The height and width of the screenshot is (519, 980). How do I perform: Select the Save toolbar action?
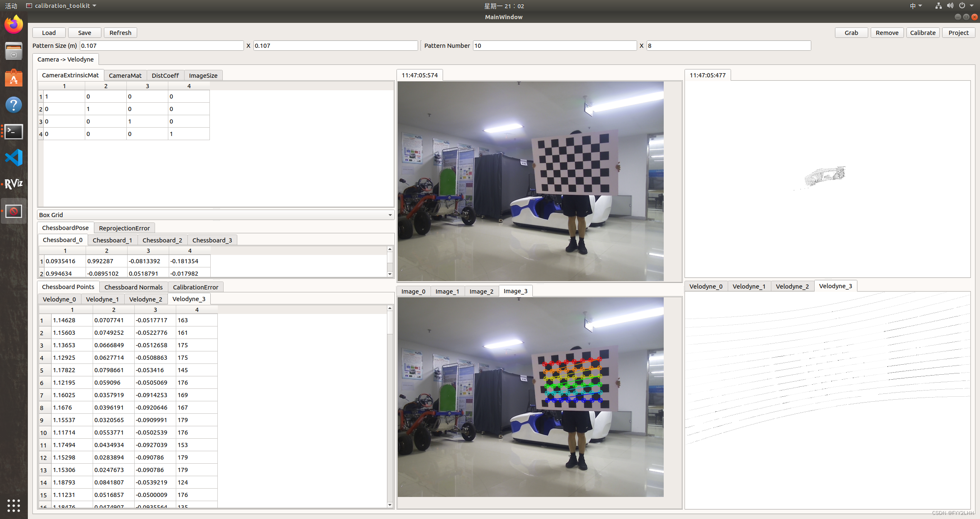pyautogui.click(x=84, y=32)
